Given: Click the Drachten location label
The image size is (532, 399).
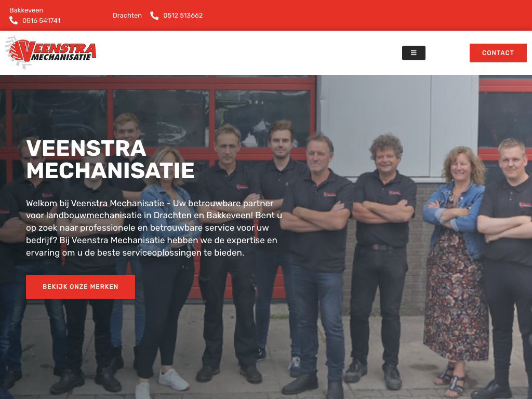Looking at the screenshot, I should pos(127,16).
